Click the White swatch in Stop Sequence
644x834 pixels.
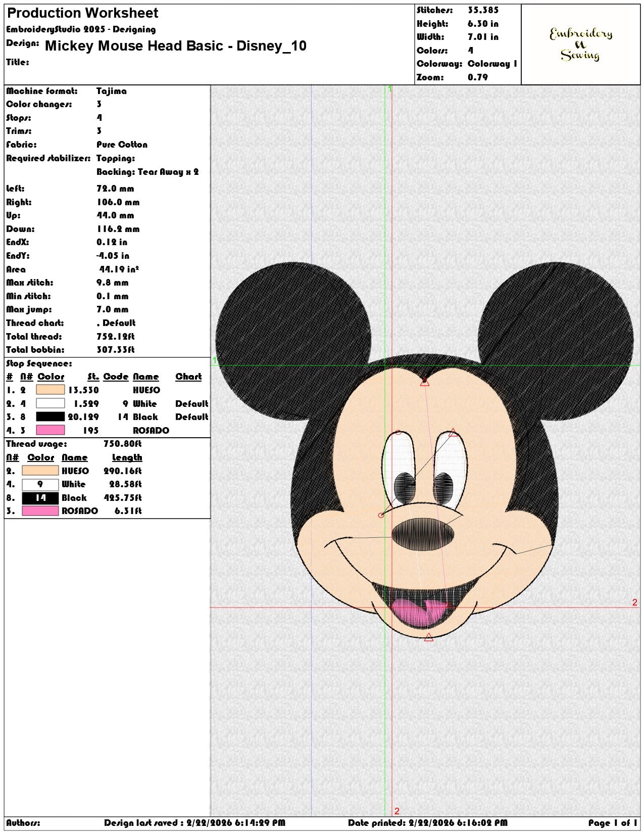(x=51, y=403)
